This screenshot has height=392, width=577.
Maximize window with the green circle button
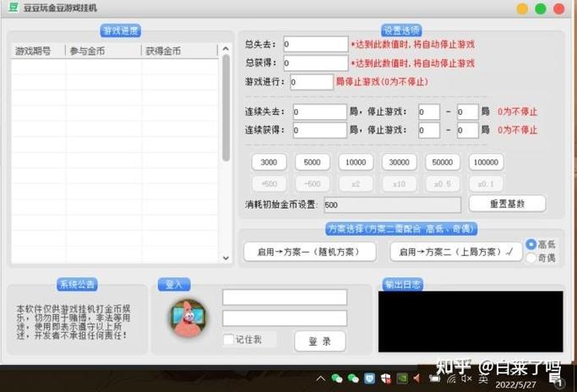pyautogui.click(x=540, y=8)
